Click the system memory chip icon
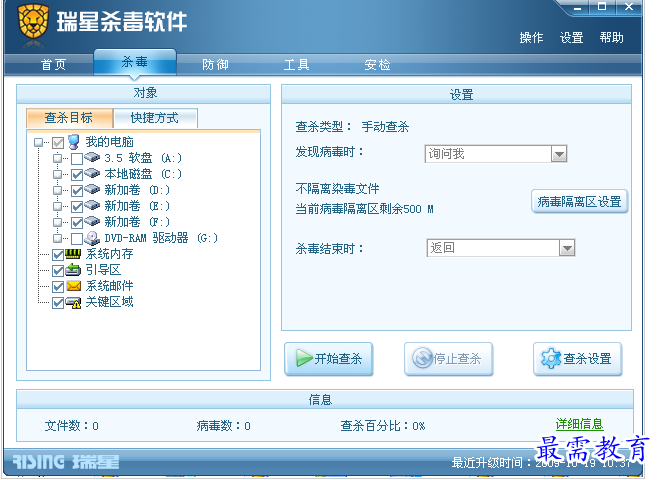 [x=73, y=254]
